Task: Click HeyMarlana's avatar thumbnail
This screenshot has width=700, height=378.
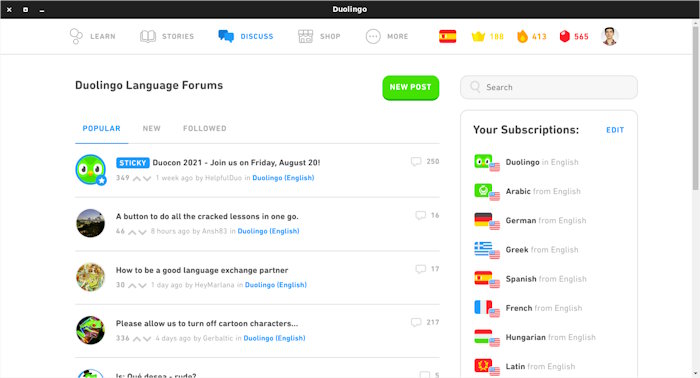Action: (91, 277)
